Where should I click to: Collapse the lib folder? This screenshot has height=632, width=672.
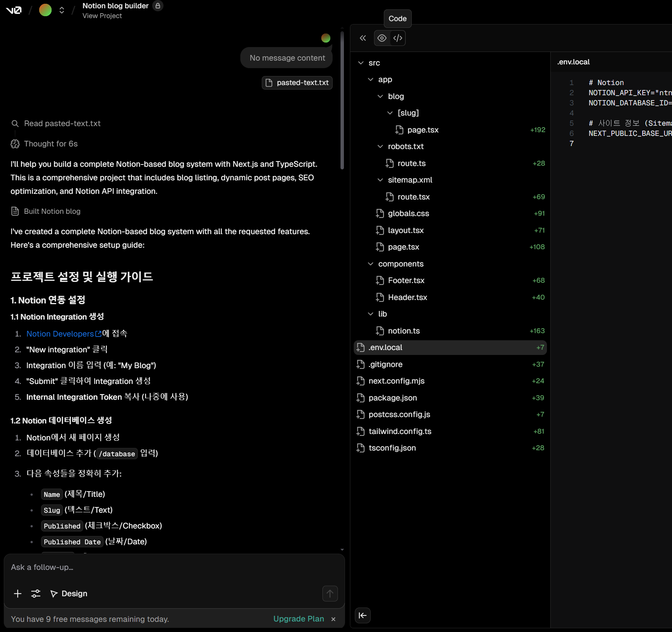pyautogui.click(x=371, y=314)
